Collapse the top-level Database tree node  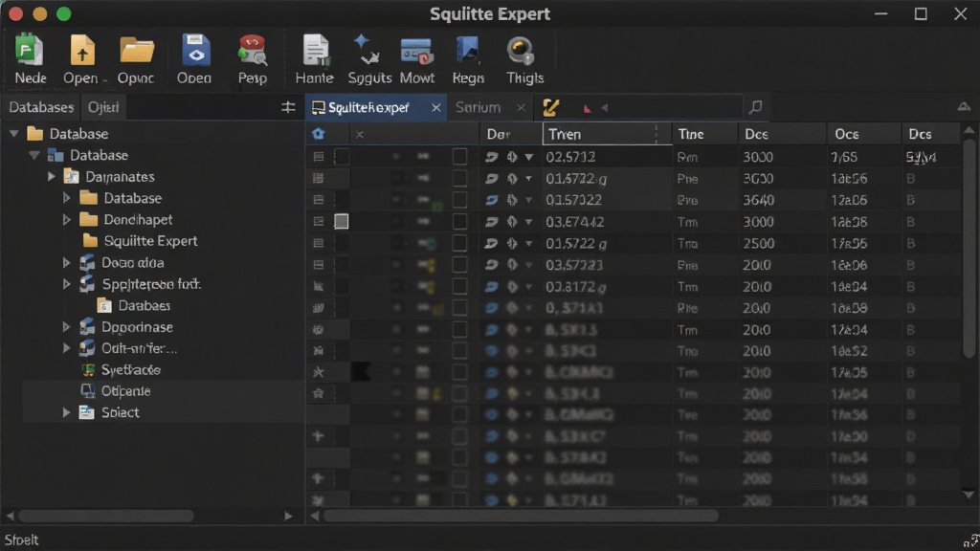pyautogui.click(x=13, y=134)
